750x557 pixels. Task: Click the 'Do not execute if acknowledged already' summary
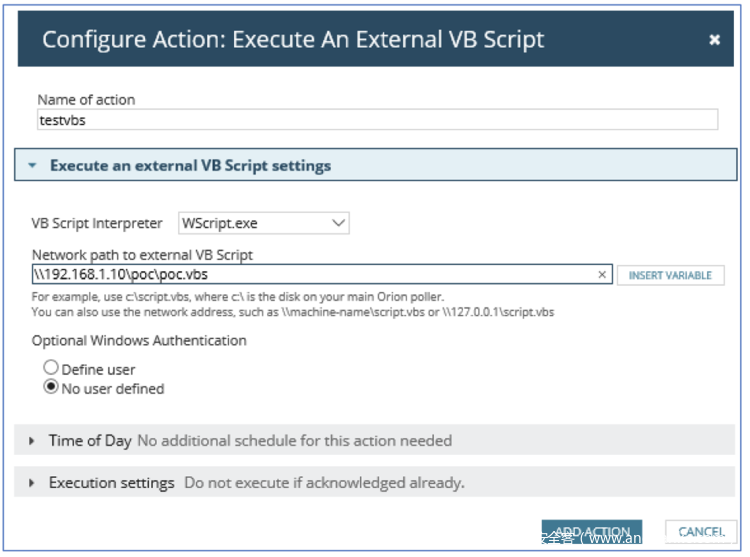(x=324, y=483)
